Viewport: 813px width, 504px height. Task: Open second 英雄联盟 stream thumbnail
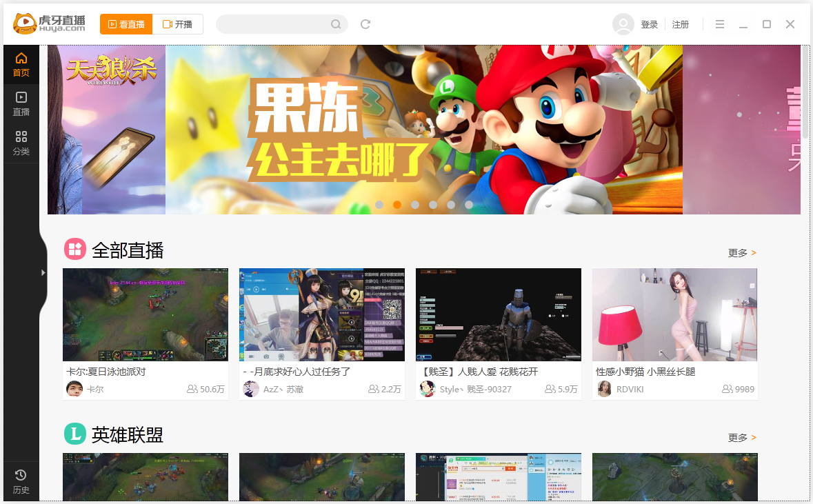coord(322,477)
